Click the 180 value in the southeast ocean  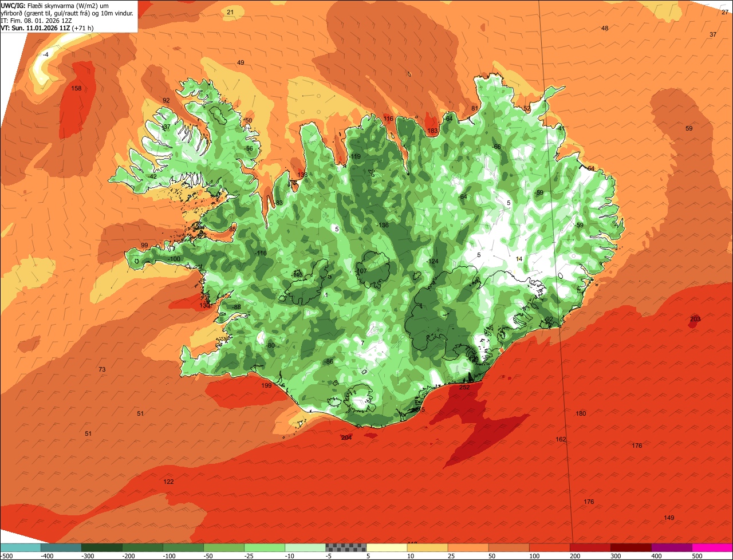[581, 414]
